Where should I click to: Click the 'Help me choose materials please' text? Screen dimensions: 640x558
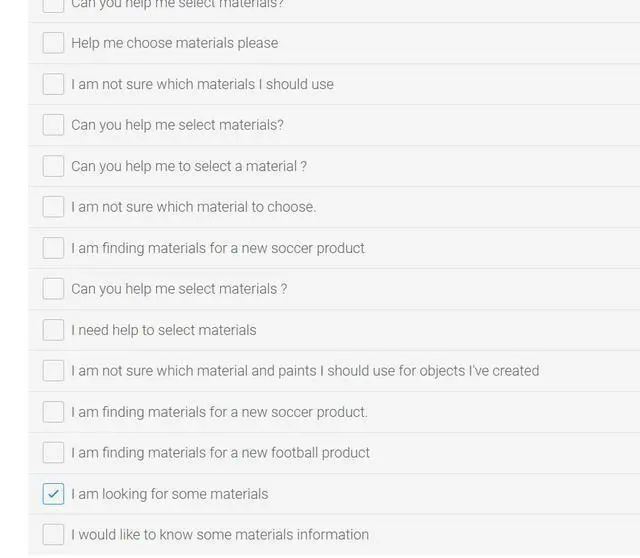click(174, 43)
